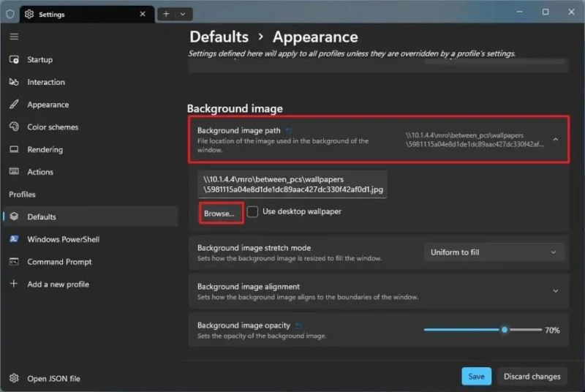Select the Settings tab
This screenshot has width=585, height=392.
click(x=87, y=14)
